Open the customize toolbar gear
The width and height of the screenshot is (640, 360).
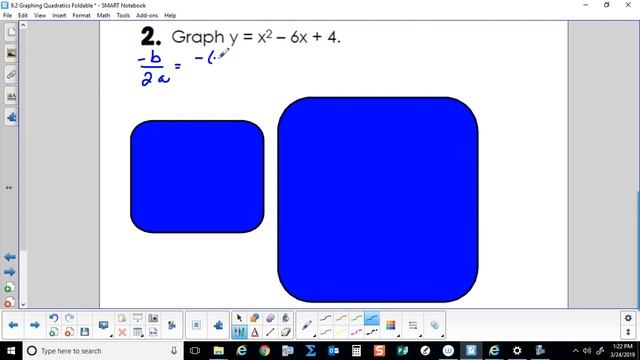click(x=628, y=318)
